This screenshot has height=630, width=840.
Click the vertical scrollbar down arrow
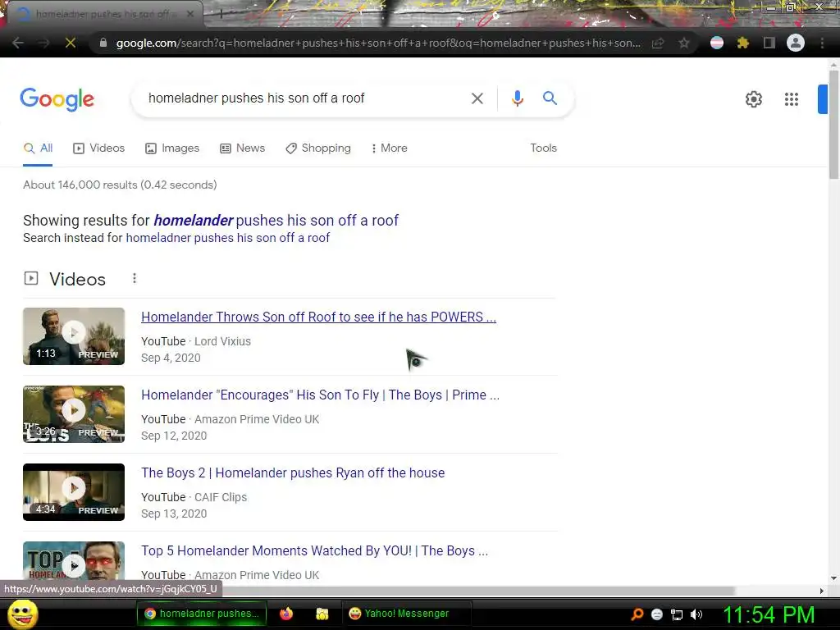pyautogui.click(x=833, y=578)
